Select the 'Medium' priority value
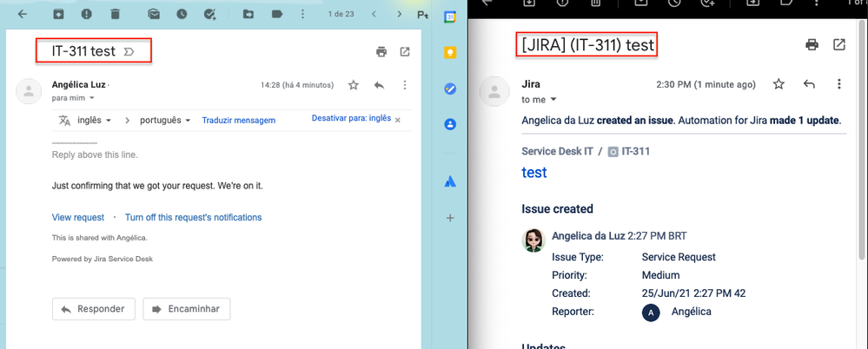 pyautogui.click(x=661, y=275)
